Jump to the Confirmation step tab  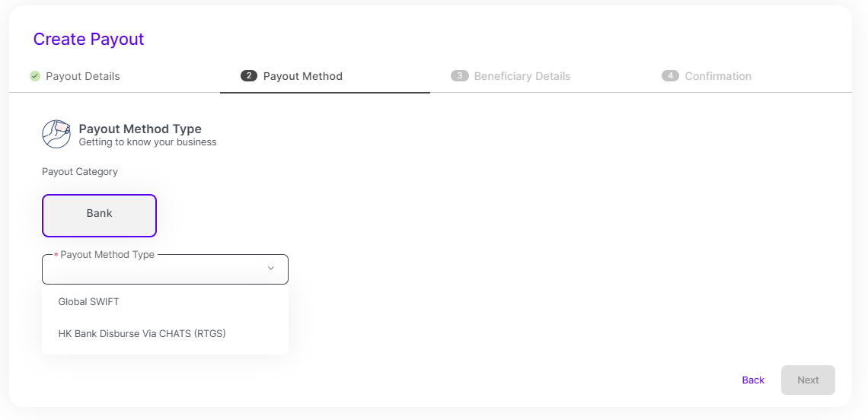pyautogui.click(x=717, y=76)
